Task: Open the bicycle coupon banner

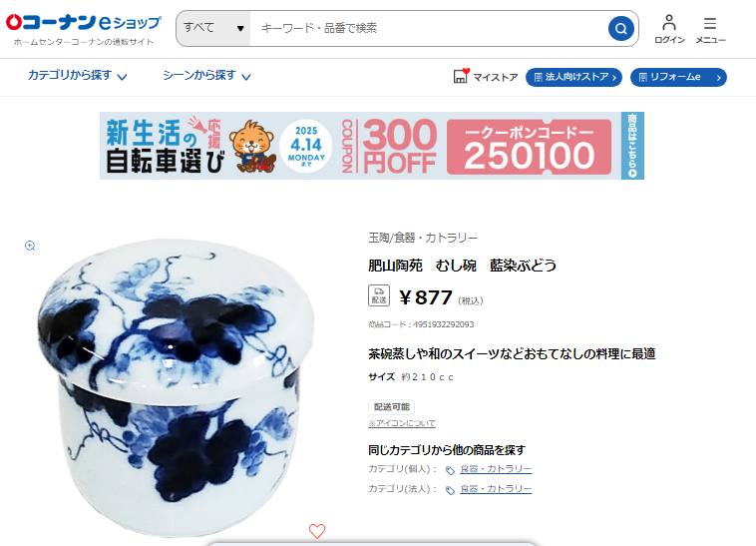Action: pos(372,146)
